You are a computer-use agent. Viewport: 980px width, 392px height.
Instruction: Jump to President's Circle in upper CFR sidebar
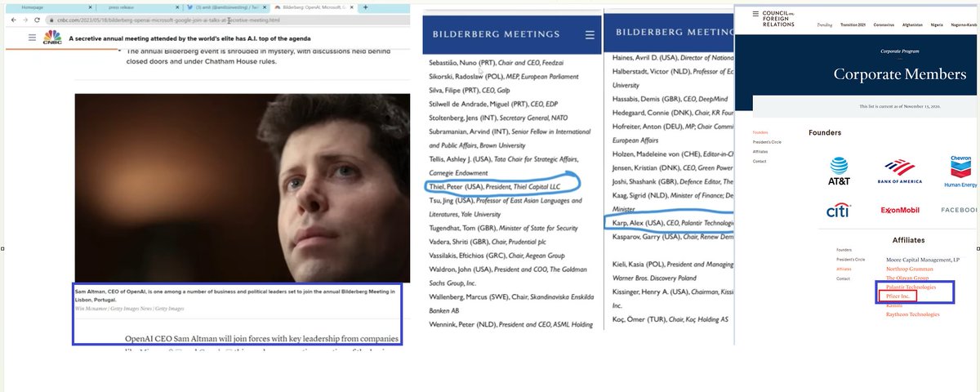(767, 141)
